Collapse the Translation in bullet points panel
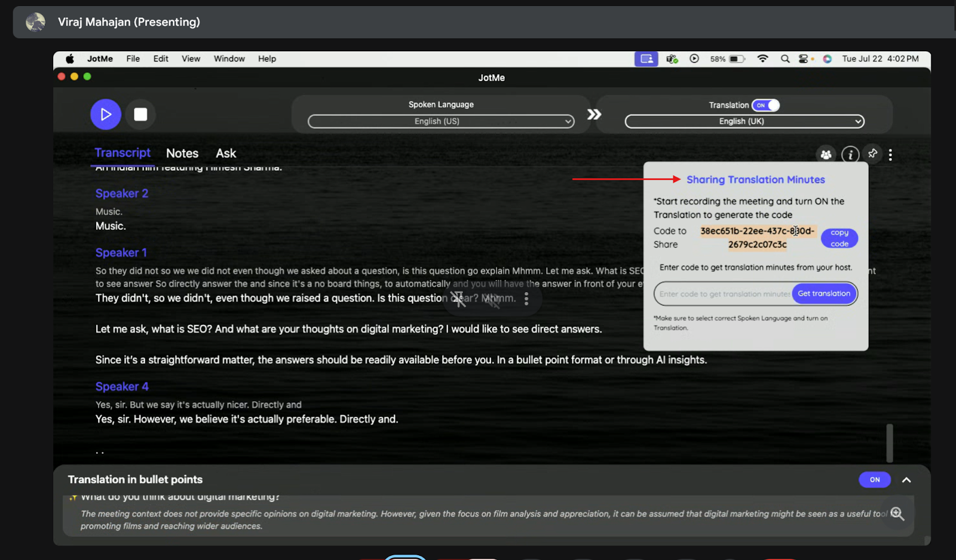The height and width of the screenshot is (560, 956). pos(906,480)
